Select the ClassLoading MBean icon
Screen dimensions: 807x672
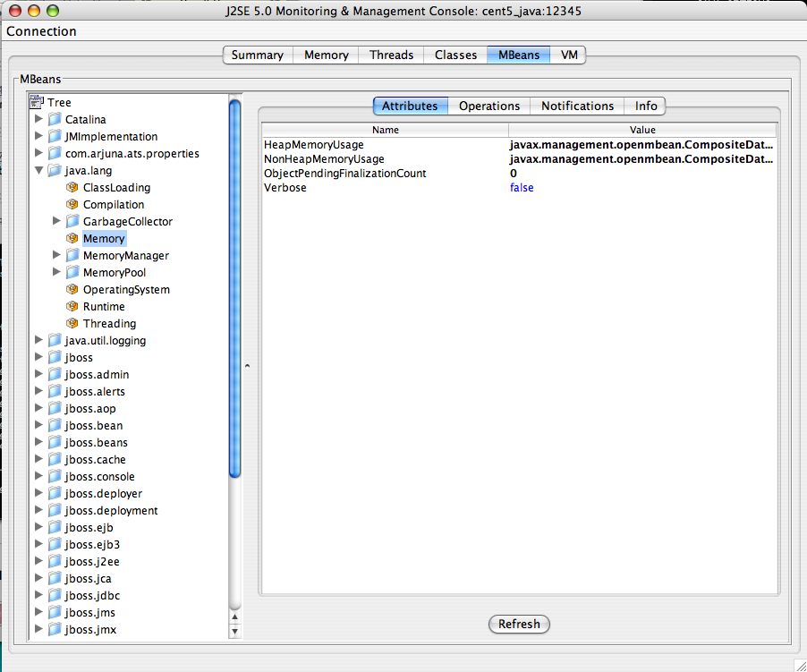point(72,187)
